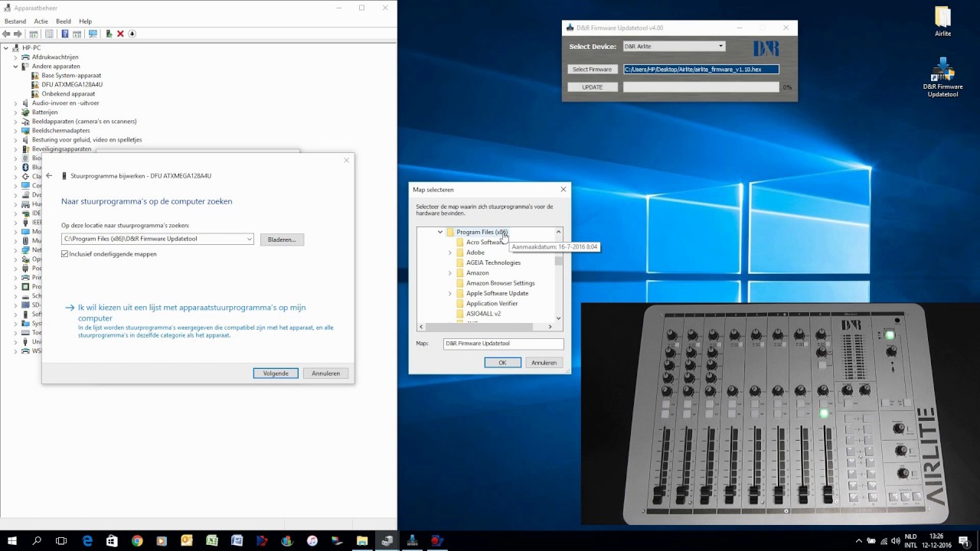Open the Help menu in Apparaatbeheer
980x551 pixels.
[86, 21]
